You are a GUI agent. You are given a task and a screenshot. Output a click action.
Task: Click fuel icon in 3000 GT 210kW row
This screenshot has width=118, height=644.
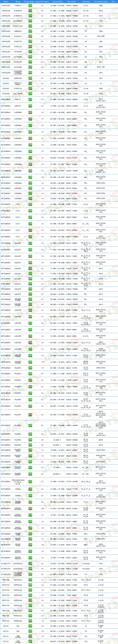pos(30,100)
